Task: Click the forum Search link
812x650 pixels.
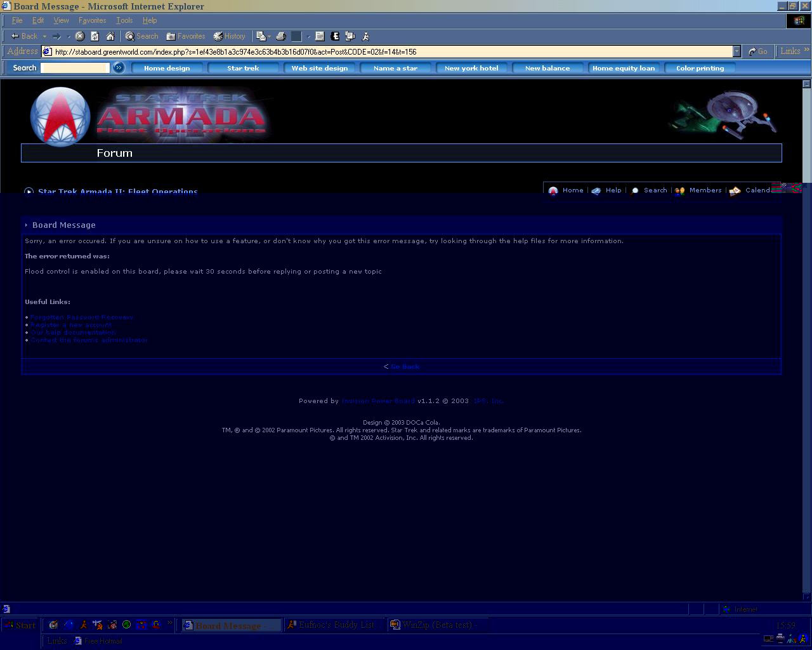Action: pos(655,190)
